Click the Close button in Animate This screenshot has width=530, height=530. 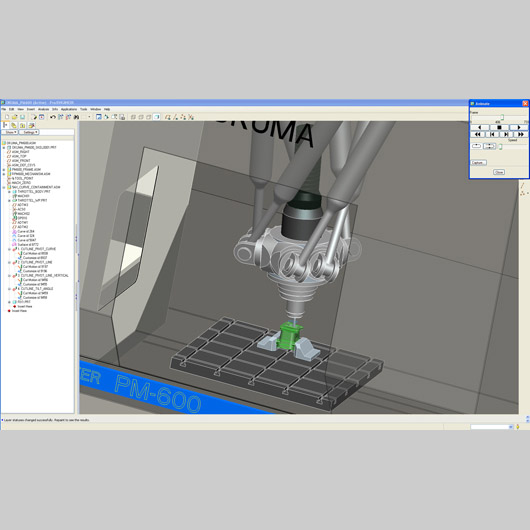(x=499, y=172)
